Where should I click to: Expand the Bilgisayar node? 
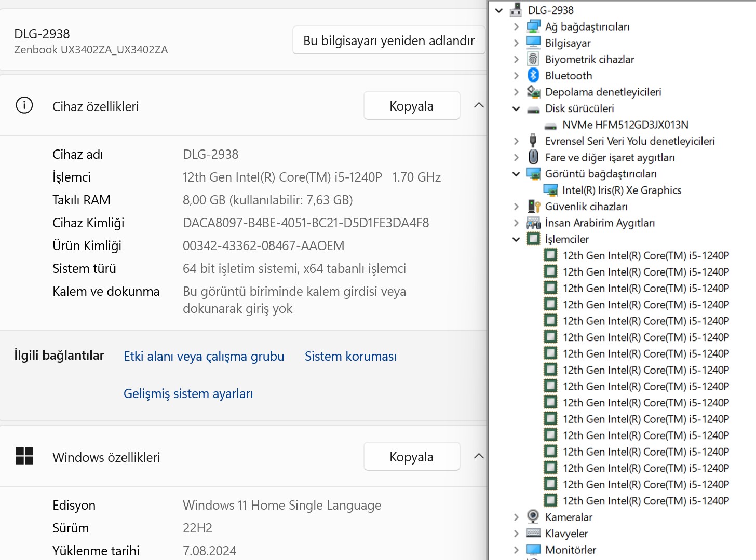tap(516, 43)
